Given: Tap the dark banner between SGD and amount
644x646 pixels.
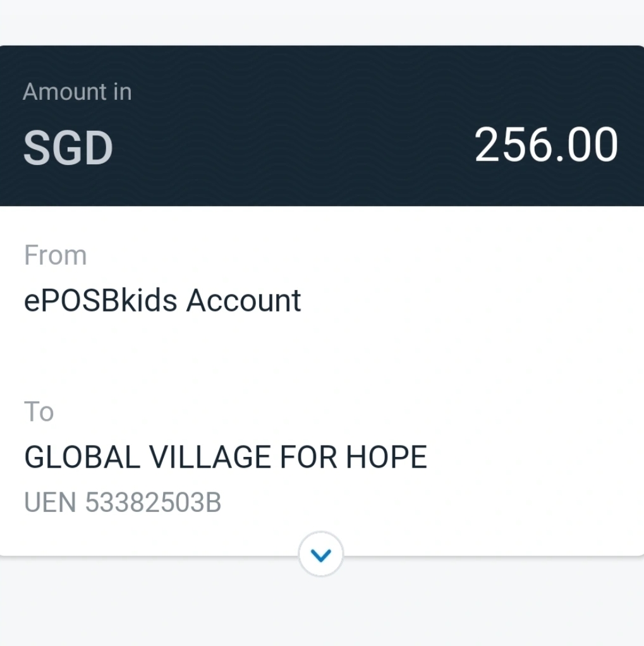Looking at the screenshot, I should (291, 149).
